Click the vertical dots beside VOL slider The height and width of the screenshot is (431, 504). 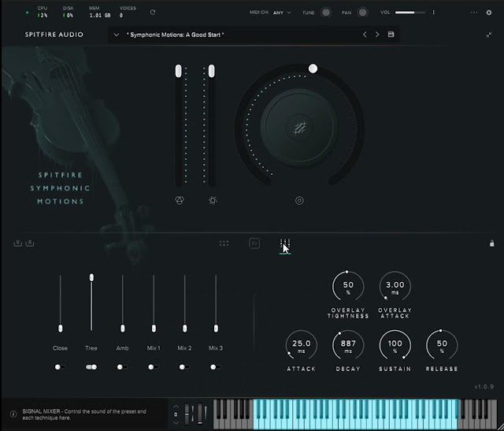coord(434,13)
